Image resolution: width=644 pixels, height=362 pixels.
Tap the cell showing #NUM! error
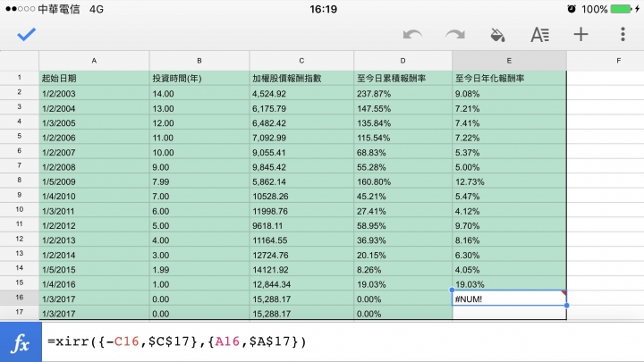509,299
